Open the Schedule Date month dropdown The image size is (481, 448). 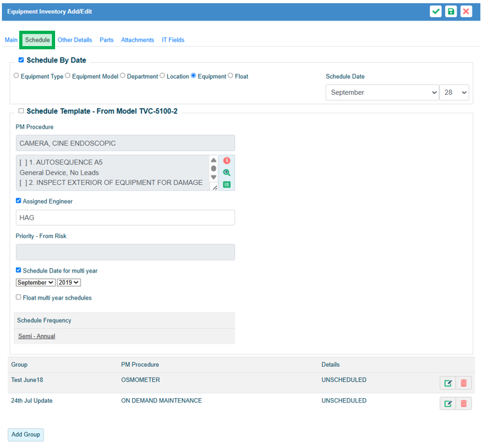click(x=382, y=93)
